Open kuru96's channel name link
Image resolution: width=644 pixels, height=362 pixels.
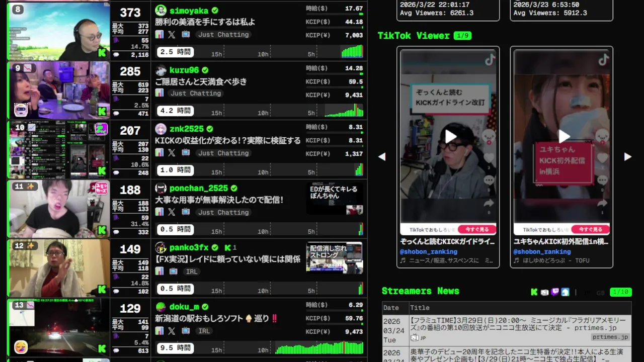point(184,70)
